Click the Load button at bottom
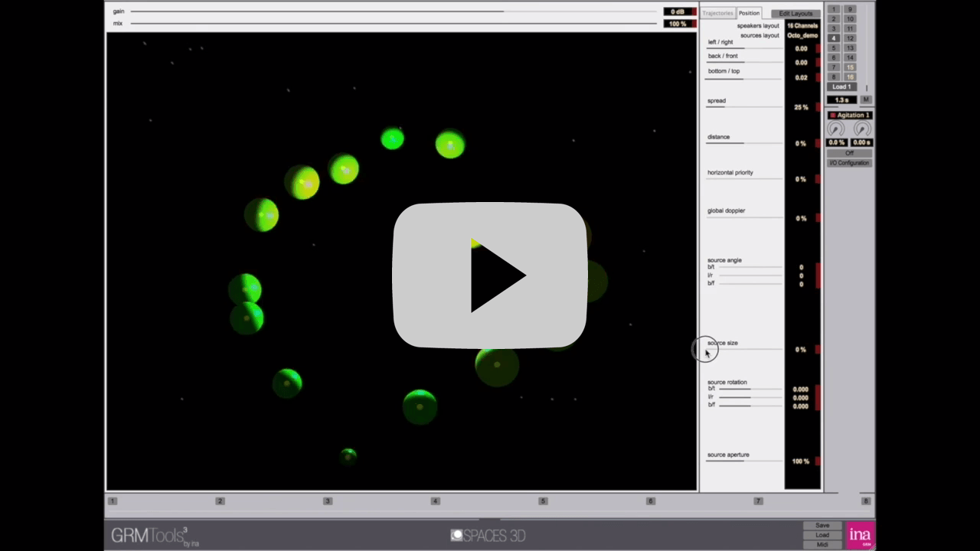Screen dimensions: 980x551 822,535
